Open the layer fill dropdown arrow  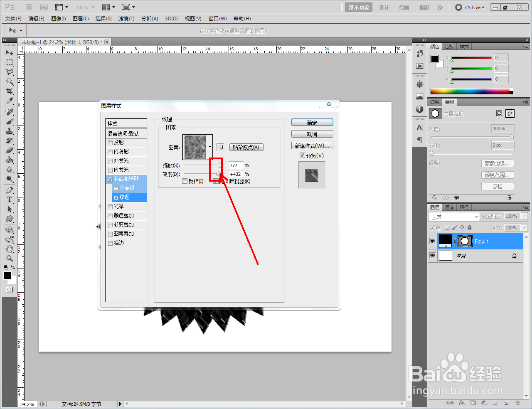(x=525, y=228)
